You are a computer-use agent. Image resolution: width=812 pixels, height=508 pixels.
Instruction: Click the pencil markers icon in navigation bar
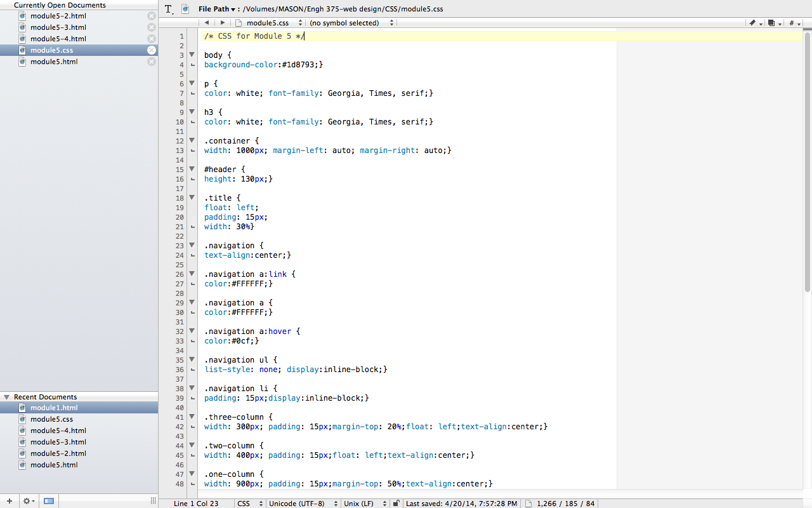coord(754,23)
